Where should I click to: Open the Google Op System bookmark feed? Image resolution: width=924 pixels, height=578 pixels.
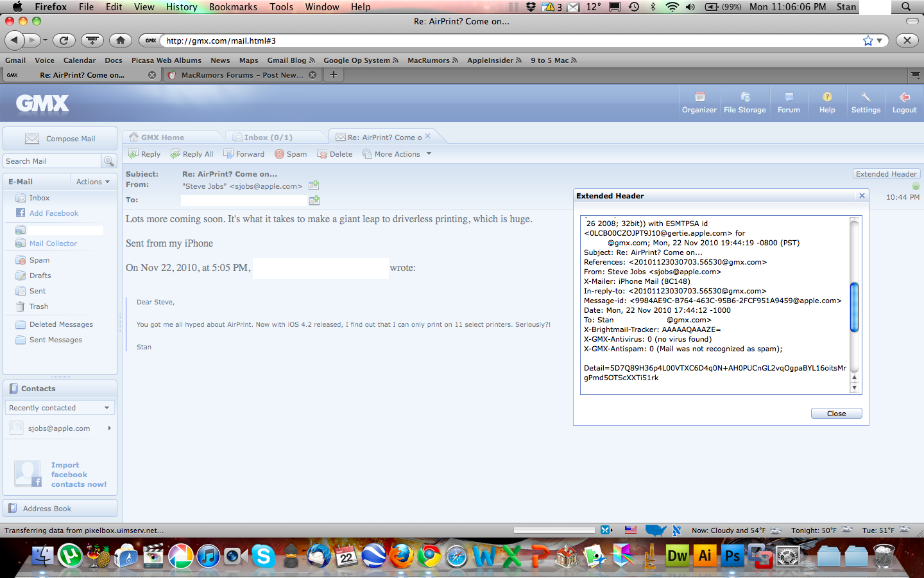click(361, 60)
